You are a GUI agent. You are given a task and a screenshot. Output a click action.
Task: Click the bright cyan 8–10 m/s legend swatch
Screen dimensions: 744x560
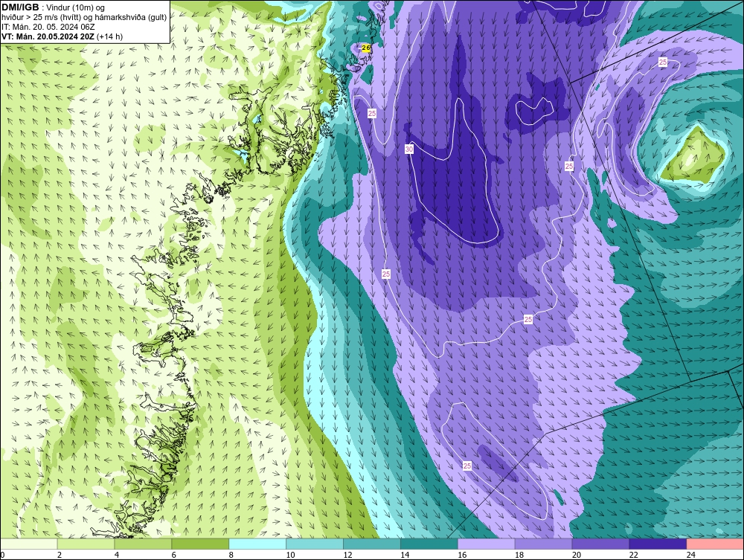[x=257, y=544]
